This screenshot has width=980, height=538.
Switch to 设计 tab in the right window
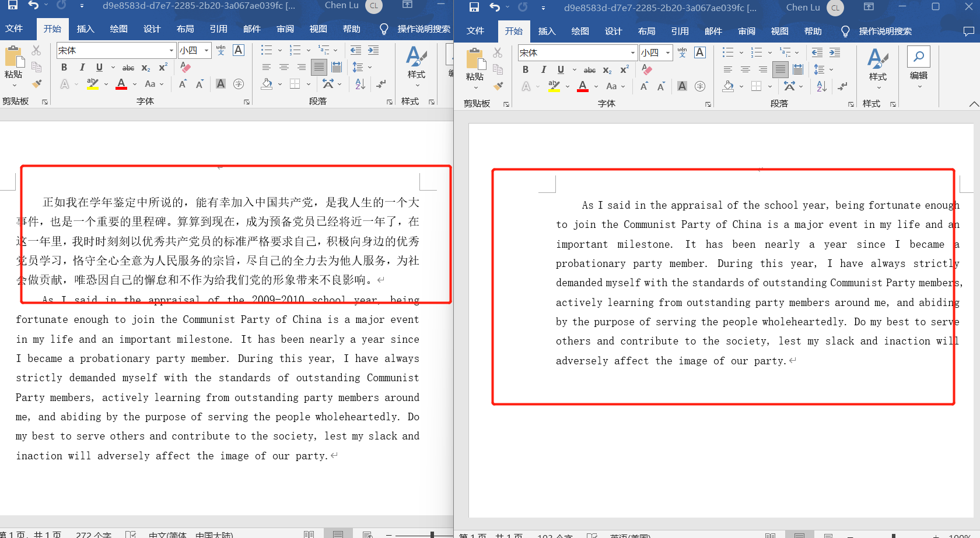(614, 31)
